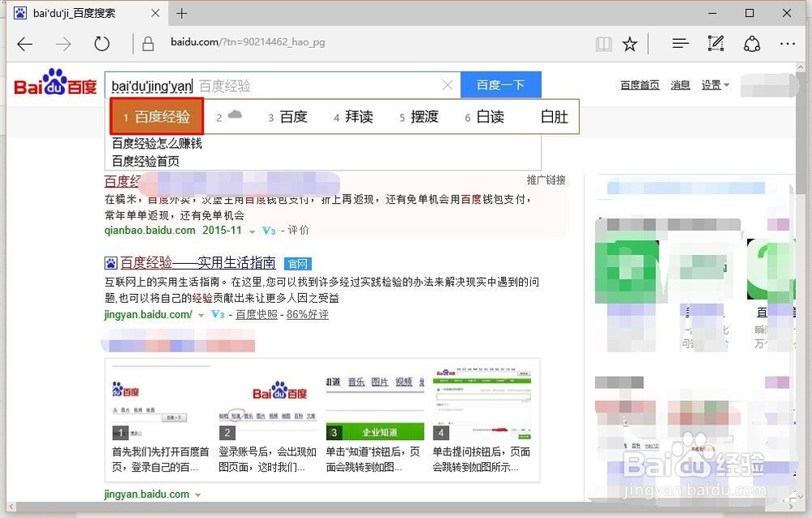Select IME candidate 3 百度

click(x=287, y=117)
